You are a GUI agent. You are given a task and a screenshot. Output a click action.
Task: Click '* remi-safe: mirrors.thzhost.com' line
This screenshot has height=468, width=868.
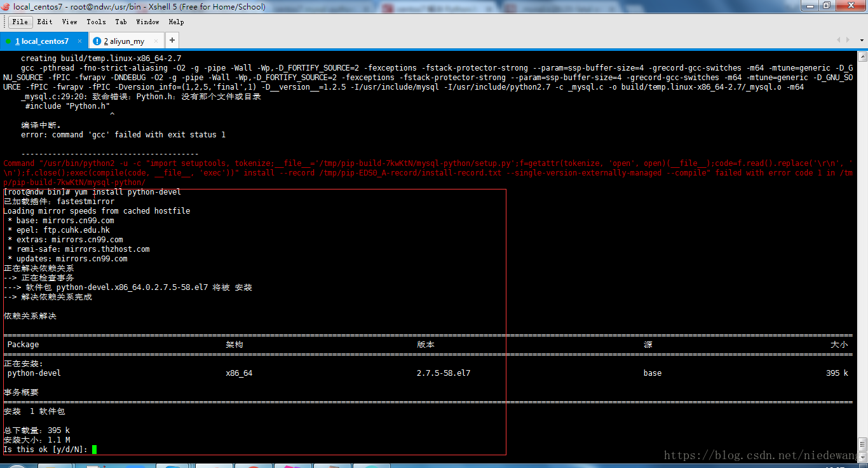pos(79,249)
